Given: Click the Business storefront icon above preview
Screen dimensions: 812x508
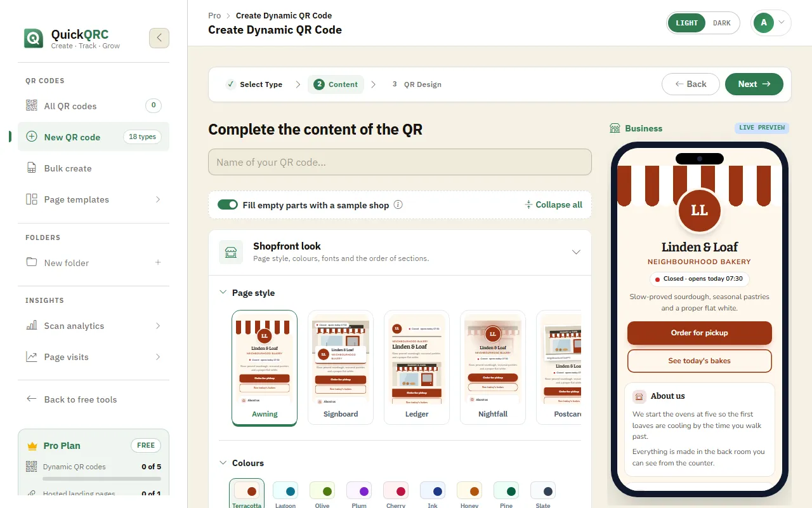Looking at the screenshot, I should pos(615,128).
